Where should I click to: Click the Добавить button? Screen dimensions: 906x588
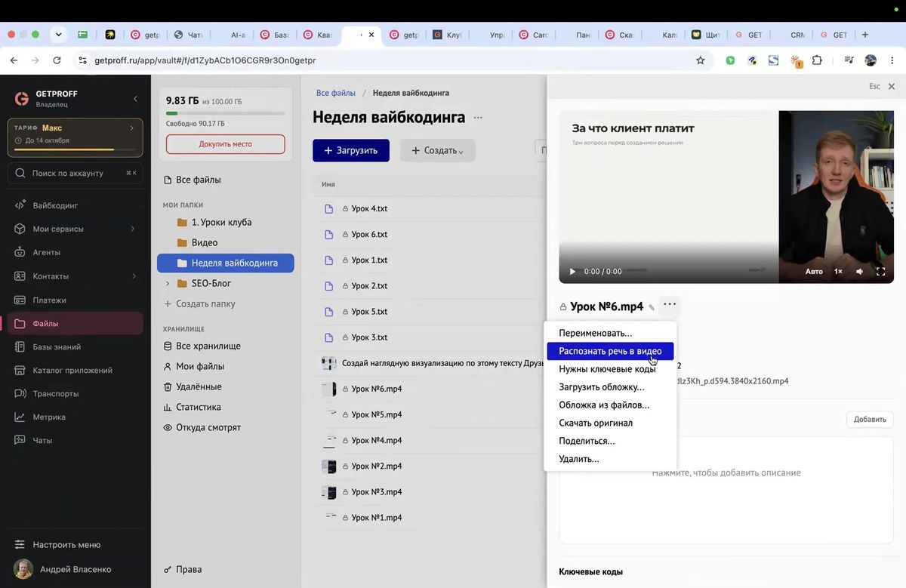tap(870, 420)
